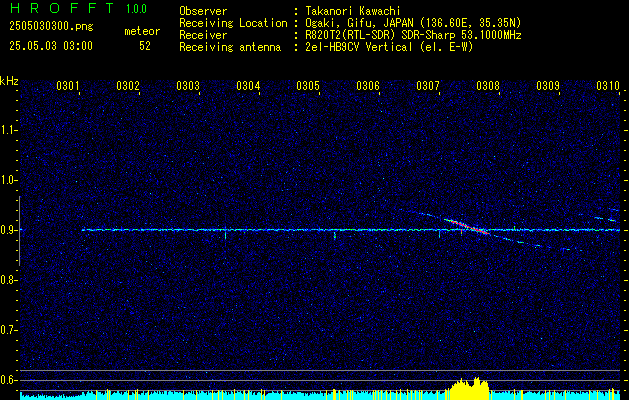This screenshot has height=400, width=629.
Task: Click the gray vertical range bar near 0.9 kHz
Action: tap(19, 231)
